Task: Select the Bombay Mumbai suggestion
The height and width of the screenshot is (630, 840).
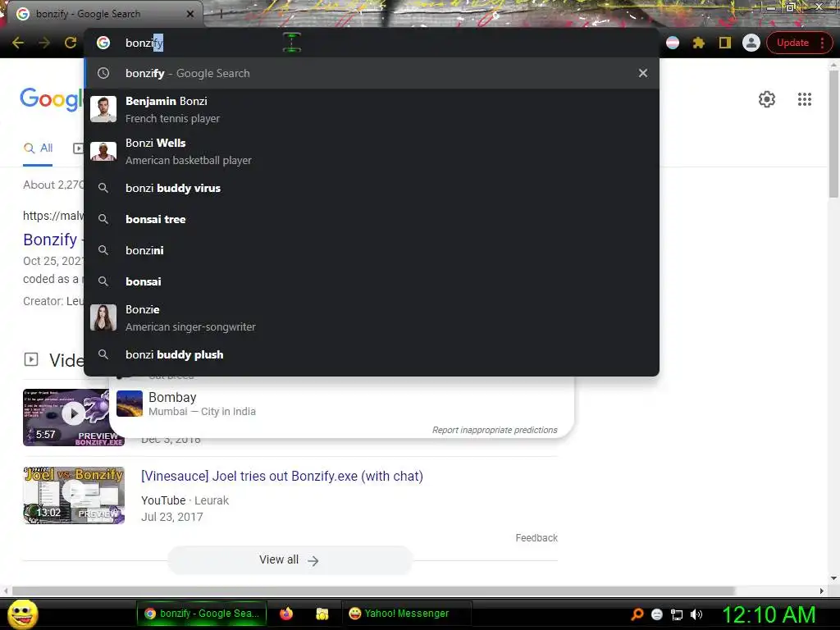Action: coord(341,404)
